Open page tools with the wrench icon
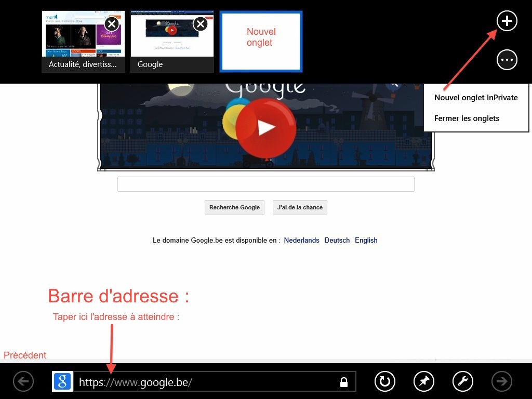532x399 pixels. pos(463,381)
